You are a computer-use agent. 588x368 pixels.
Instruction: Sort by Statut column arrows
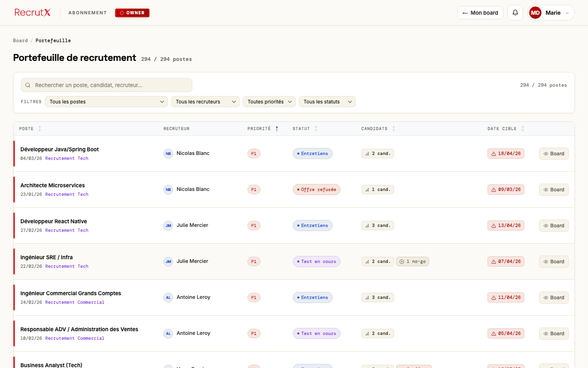(316, 128)
